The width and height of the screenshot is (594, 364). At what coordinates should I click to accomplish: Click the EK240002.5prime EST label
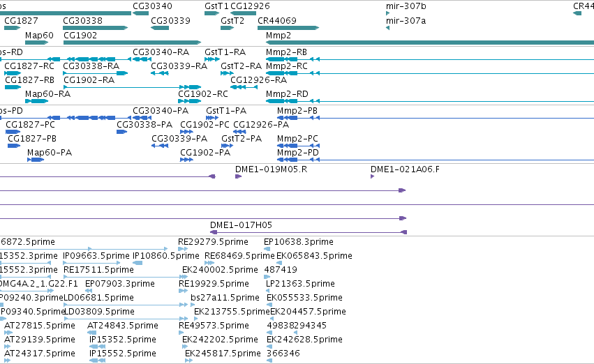coord(220,270)
